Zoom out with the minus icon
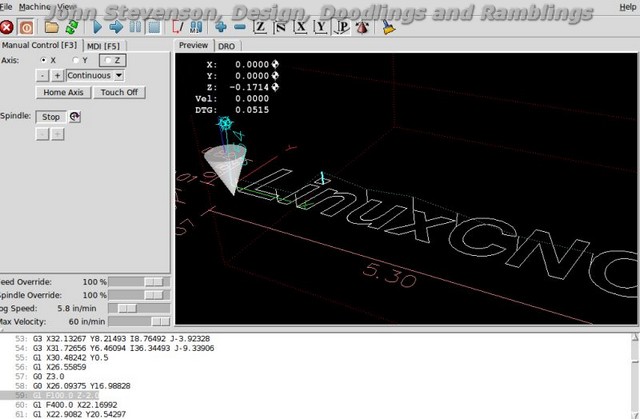 click(x=240, y=27)
